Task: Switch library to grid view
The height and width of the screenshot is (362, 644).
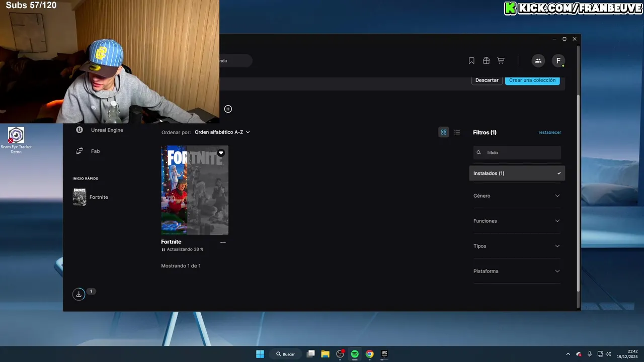Action: click(x=444, y=132)
